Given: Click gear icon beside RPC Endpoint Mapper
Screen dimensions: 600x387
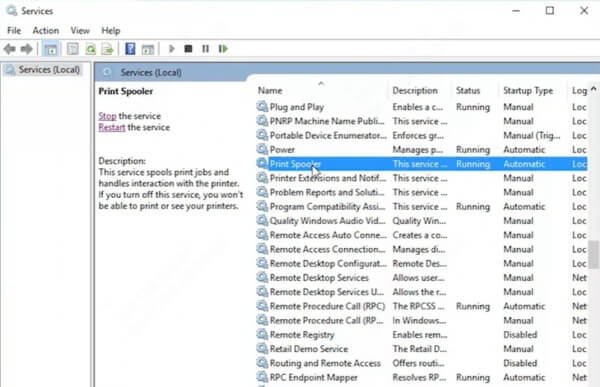Looking at the screenshot, I should [x=262, y=377].
